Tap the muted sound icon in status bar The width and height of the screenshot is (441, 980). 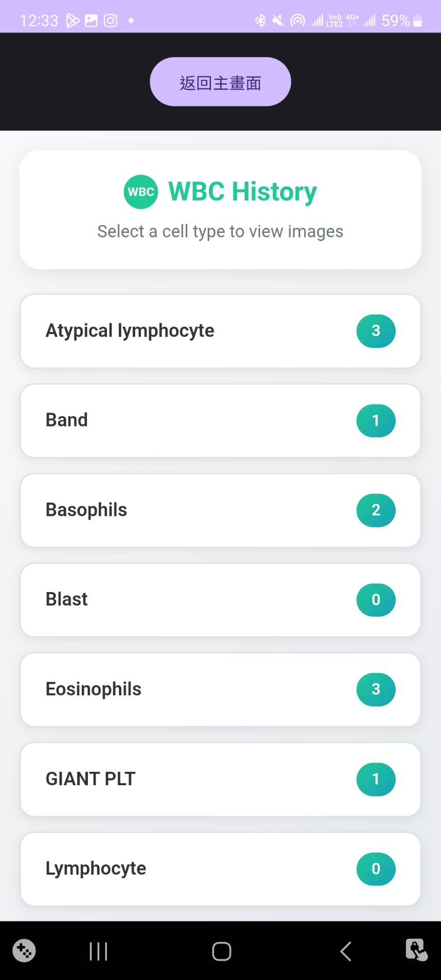click(x=278, y=21)
